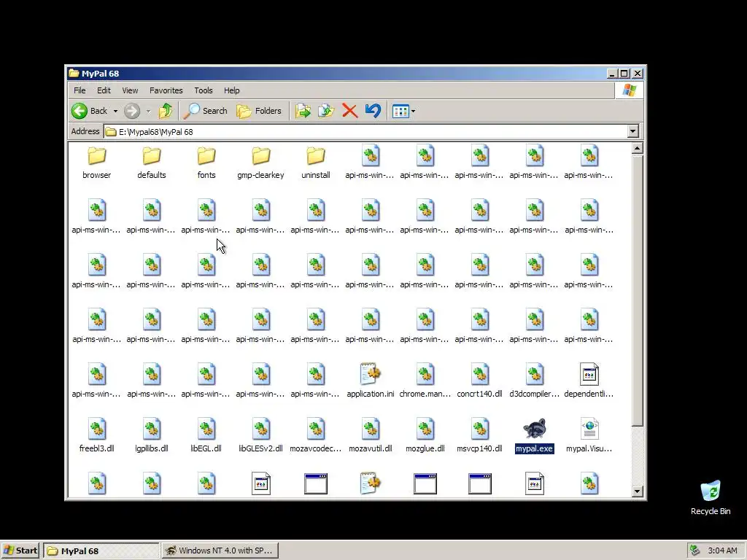Select the mozavcodec... file
The image size is (747, 560).
click(x=315, y=436)
